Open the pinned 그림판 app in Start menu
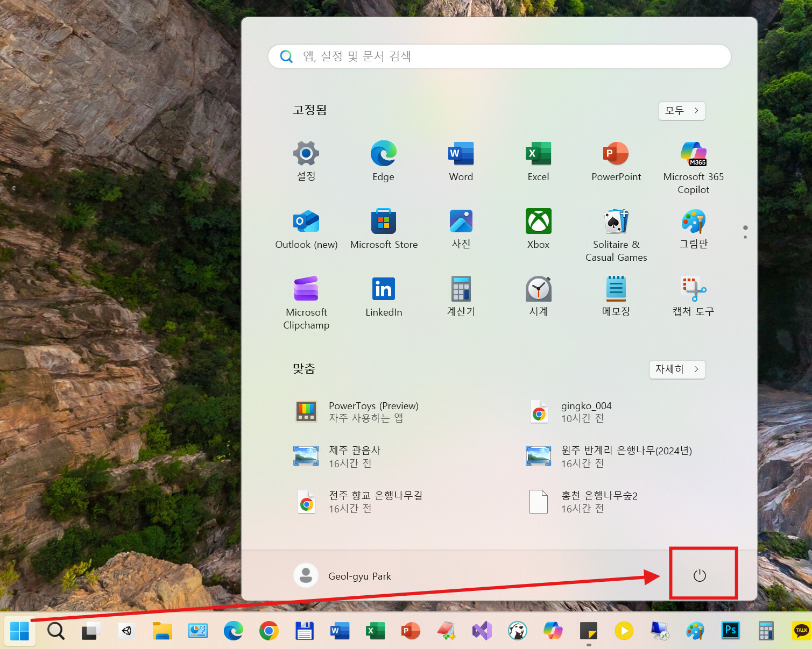This screenshot has width=812, height=649. (694, 229)
